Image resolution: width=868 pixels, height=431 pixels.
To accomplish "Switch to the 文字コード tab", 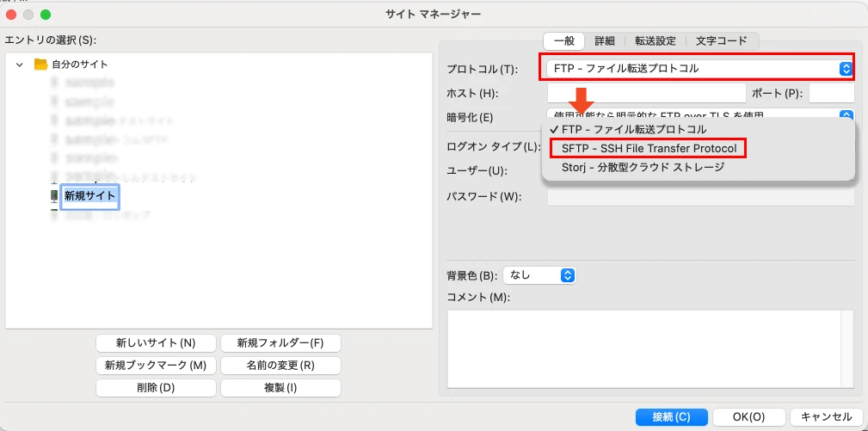I will (722, 40).
